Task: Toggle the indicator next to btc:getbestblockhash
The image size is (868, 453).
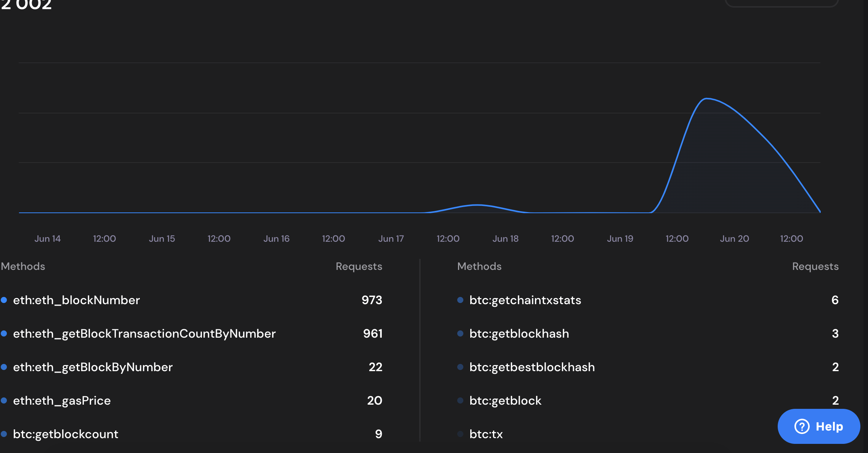Action: [x=460, y=367]
